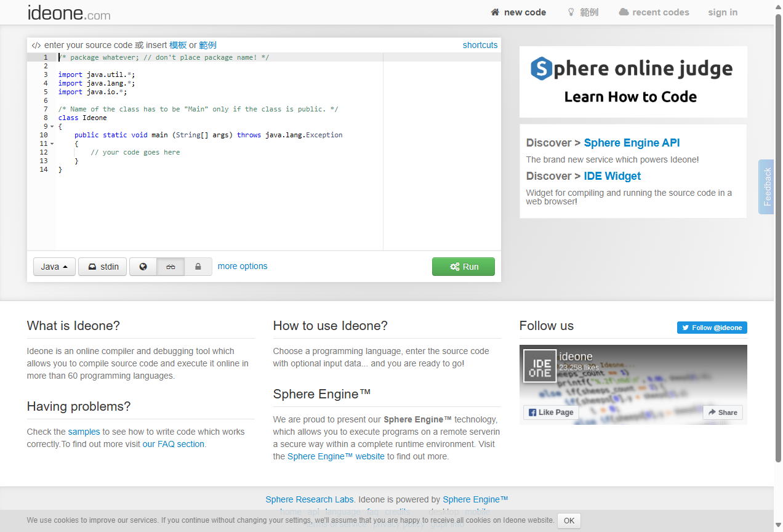
Task: Open stdin input panel
Action: [103, 267]
